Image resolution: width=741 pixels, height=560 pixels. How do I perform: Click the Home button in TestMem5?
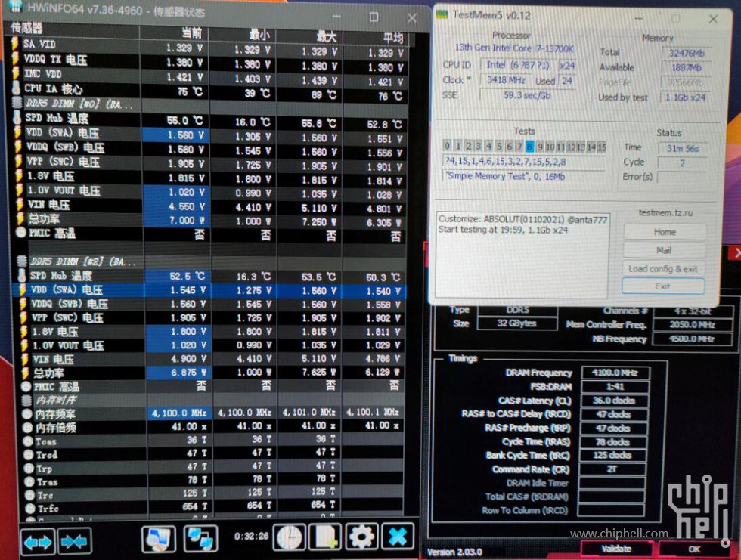[665, 232]
